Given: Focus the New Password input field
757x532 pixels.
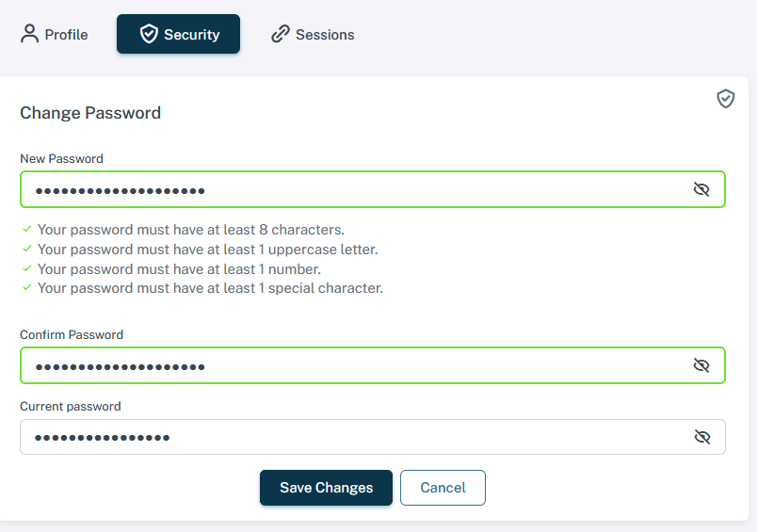Looking at the screenshot, I should click(373, 189).
